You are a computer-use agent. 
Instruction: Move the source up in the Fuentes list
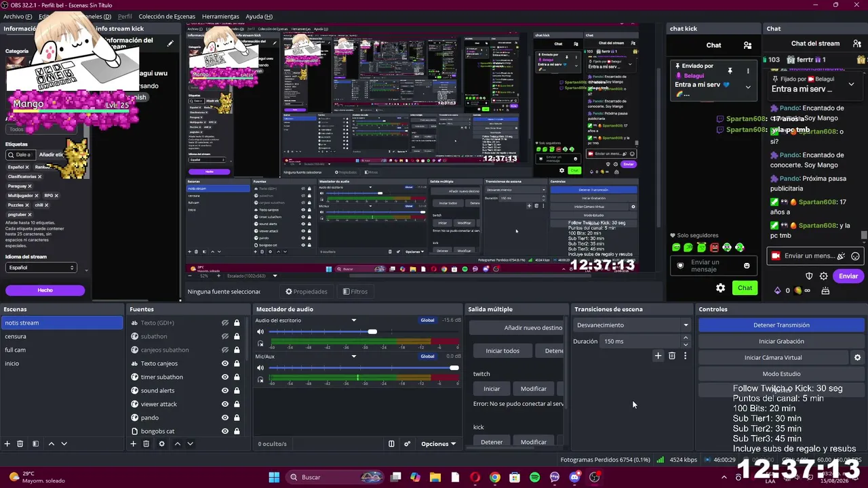tap(177, 444)
